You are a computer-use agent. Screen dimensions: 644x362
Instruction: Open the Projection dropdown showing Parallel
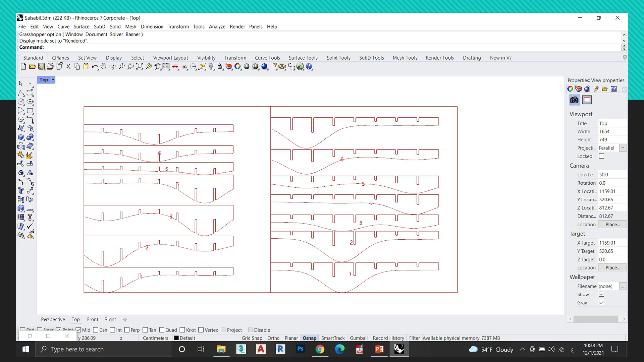623,148
